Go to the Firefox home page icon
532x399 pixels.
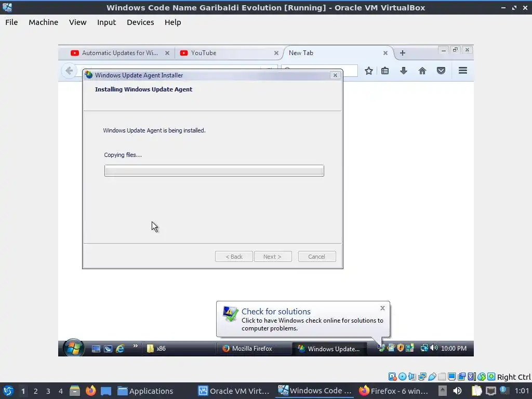422,71
